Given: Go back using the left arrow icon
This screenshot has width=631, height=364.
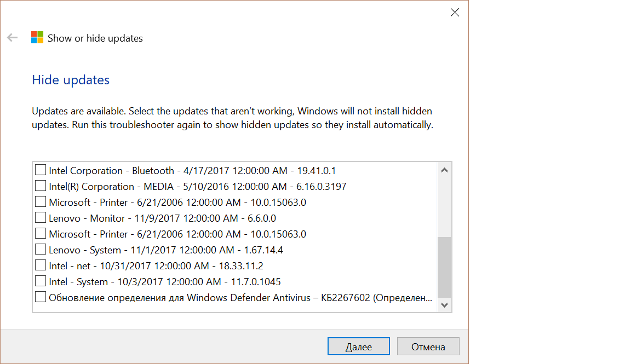Looking at the screenshot, I should [x=13, y=38].
